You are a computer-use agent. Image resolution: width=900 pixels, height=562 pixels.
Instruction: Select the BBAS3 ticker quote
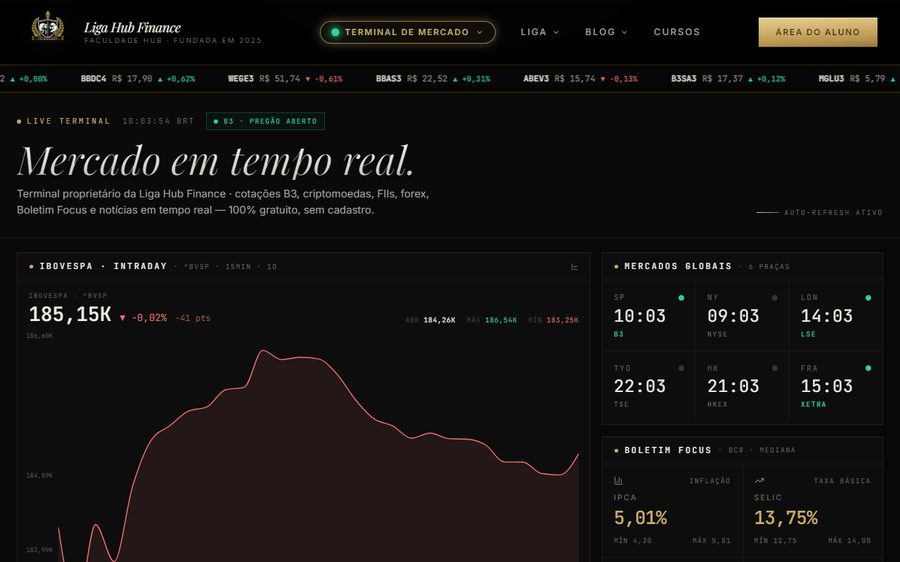(x=433, y=79)
